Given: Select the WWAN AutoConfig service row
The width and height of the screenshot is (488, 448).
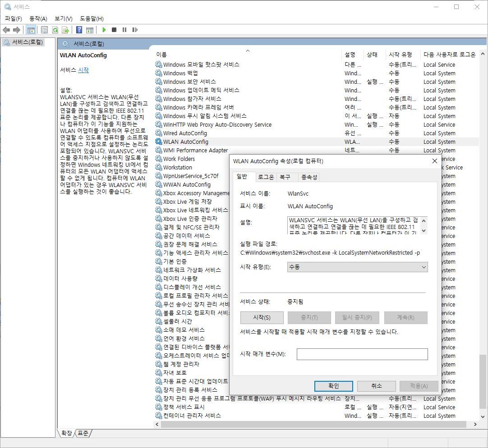Looking at the screenshot, I should tap(192, 184).
